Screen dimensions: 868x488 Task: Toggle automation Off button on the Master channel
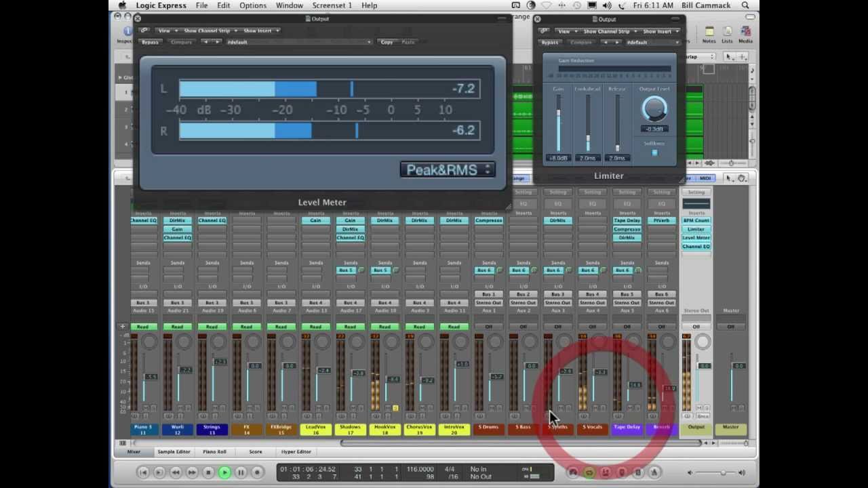pos(730,327)
